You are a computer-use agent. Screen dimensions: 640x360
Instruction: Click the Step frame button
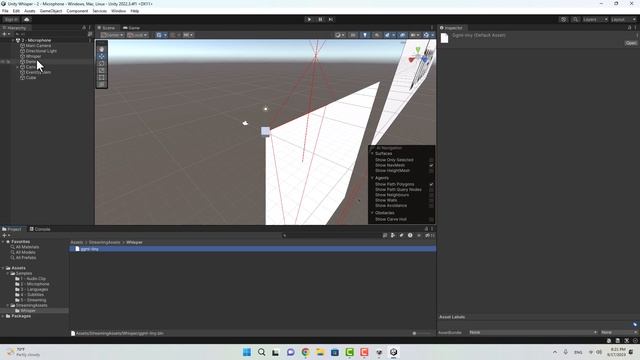tap(331, 19)
